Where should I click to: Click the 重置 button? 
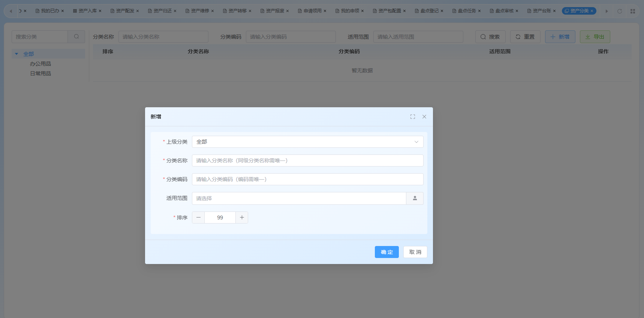pyautogui.click(x=525, y=37)
